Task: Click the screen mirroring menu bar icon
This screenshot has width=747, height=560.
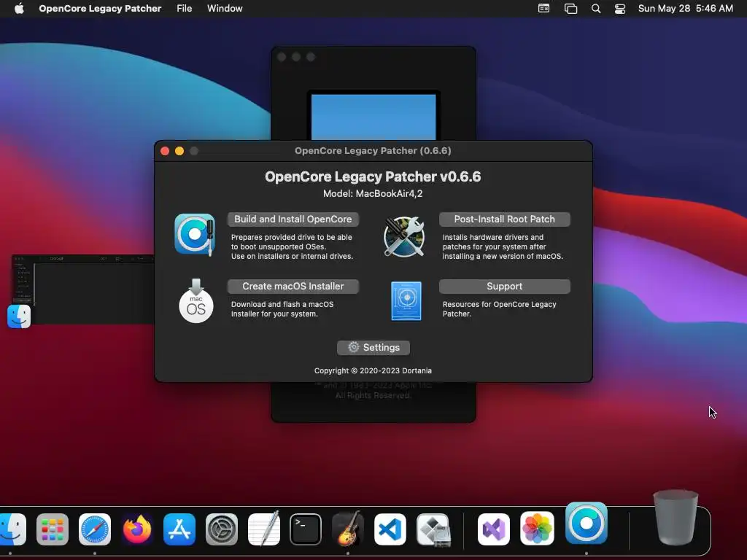Action: point(570,9)
